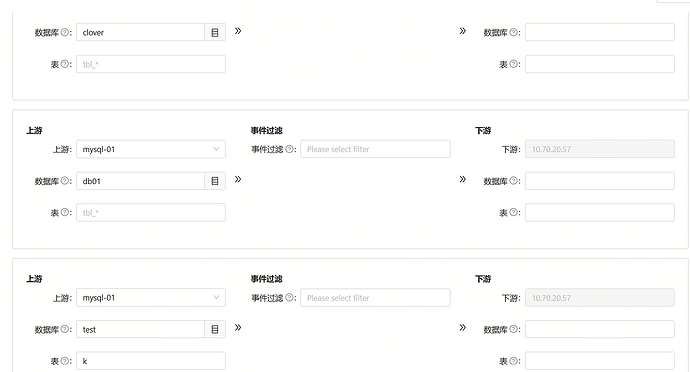Click downstream database field in top section
This screenshot has width=690, height=372.
[600, 33]
